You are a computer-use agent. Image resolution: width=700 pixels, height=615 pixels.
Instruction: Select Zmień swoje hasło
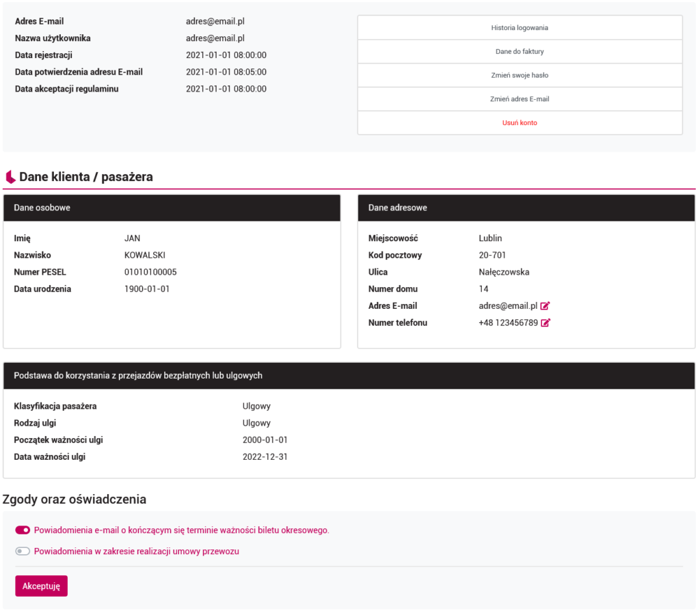520,75
